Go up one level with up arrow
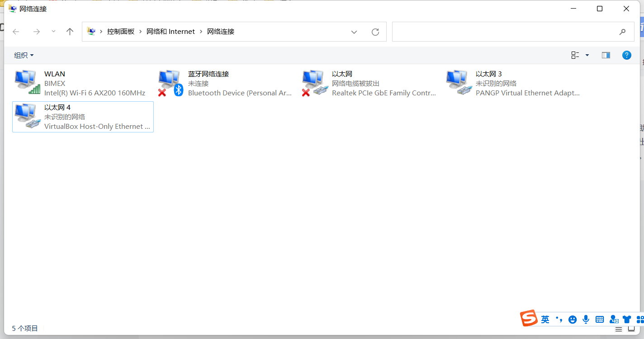The image size is (644, 339). coord(70,32)
